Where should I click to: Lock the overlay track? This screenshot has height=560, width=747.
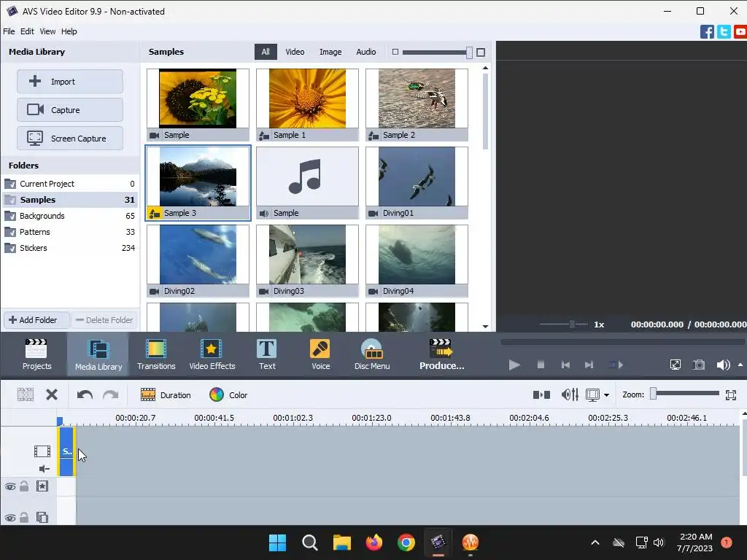pos(24,517)
